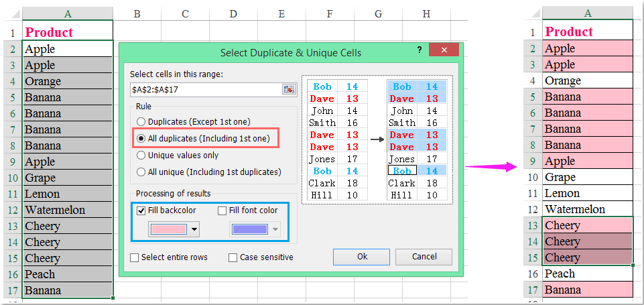Tick the Select entire rows checkbox
644x305 pixels.
[x=135, y=257]
